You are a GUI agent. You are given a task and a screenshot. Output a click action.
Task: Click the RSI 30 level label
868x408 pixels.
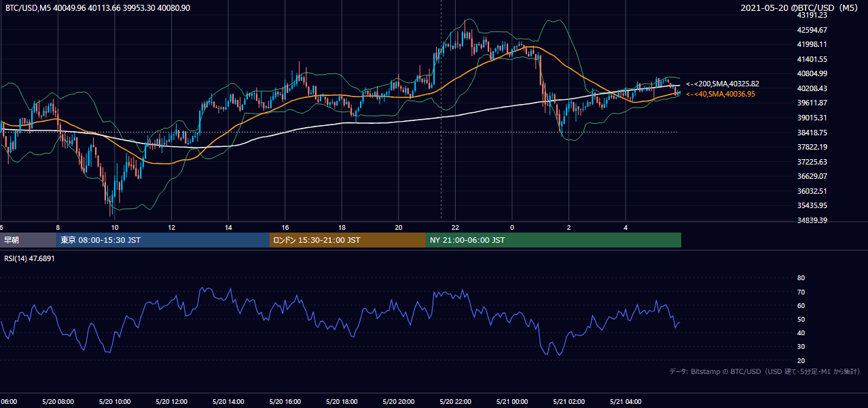click(x=801, y=347)
